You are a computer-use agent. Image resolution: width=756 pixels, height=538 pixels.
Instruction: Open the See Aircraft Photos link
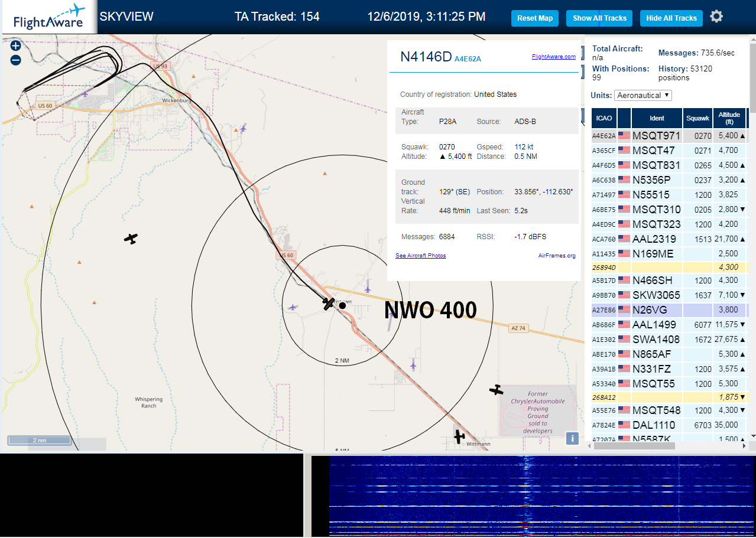click(421, 256)
